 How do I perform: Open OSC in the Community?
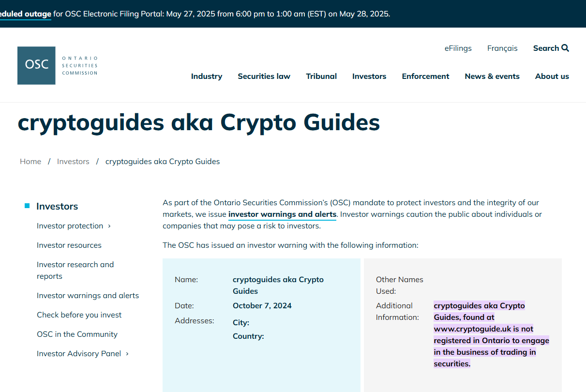[x=77, y=334]
